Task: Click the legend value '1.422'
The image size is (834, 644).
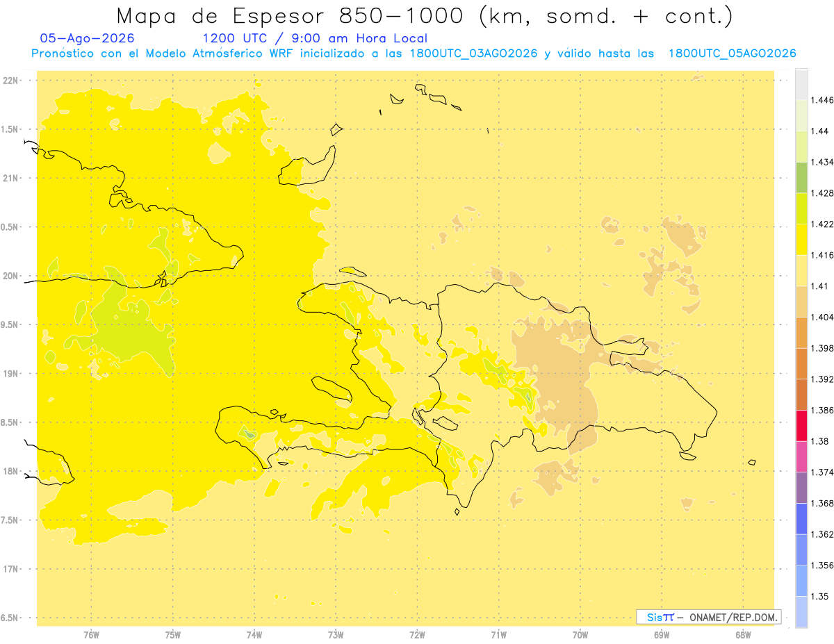Action: tap(822, 224)
